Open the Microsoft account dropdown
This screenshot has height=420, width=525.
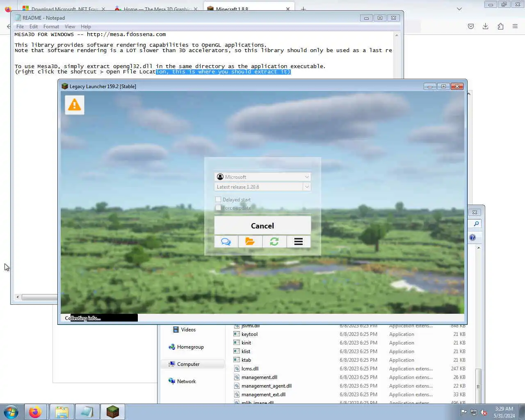coord(262,177)
